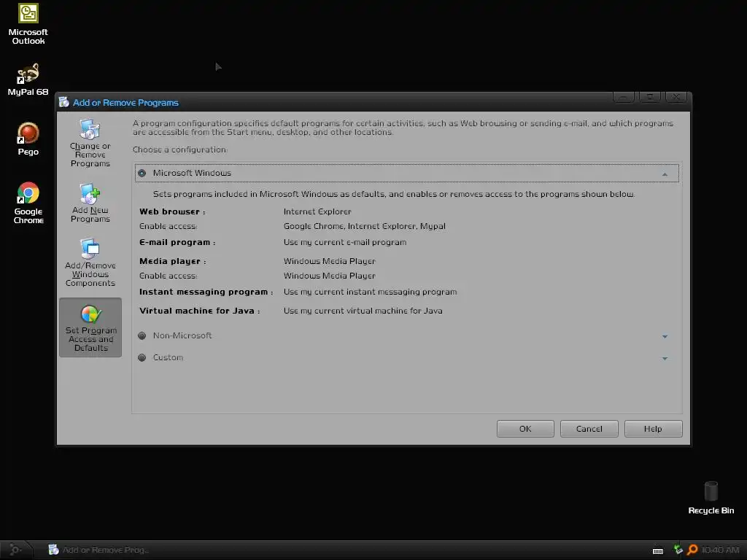Click the OK button

525,429
